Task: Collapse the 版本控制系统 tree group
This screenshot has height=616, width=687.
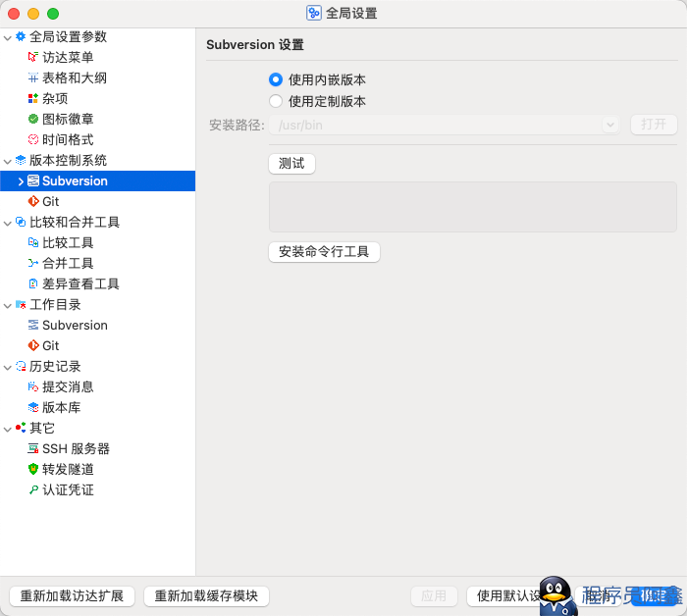Action: (x=8, y=162)
